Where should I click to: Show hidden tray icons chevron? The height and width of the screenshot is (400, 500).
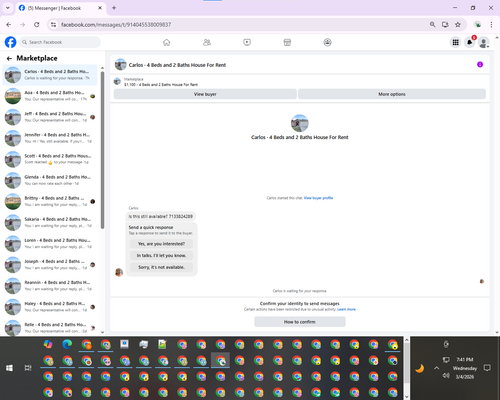pyautogui.click(x=436, y=368)
